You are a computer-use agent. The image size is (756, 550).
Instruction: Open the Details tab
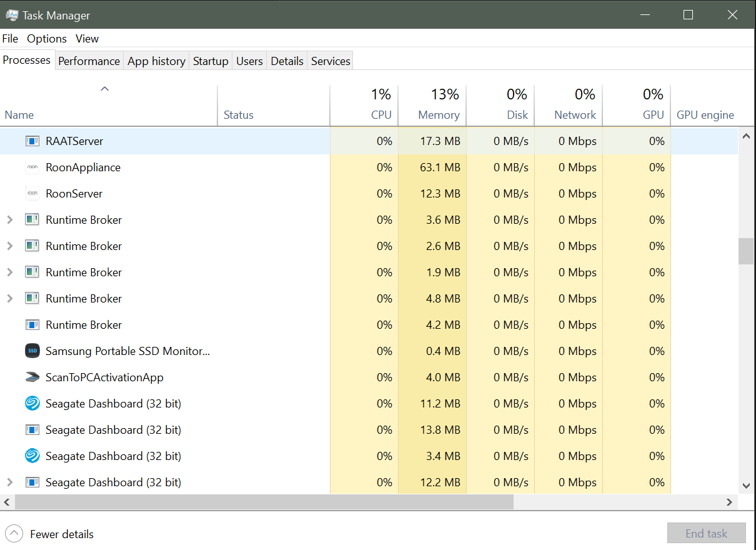[287, 61]
